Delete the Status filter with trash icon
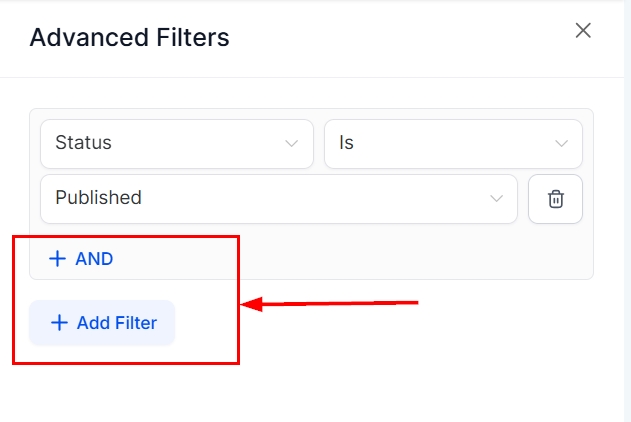 (x=556, y=199)
